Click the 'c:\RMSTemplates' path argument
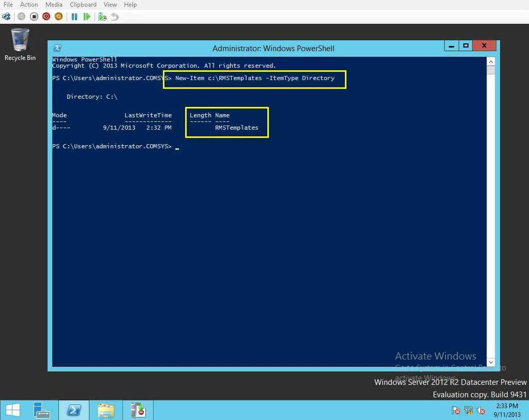The width and height of the screenshot is (529, 420). click(x=235, y=78)
